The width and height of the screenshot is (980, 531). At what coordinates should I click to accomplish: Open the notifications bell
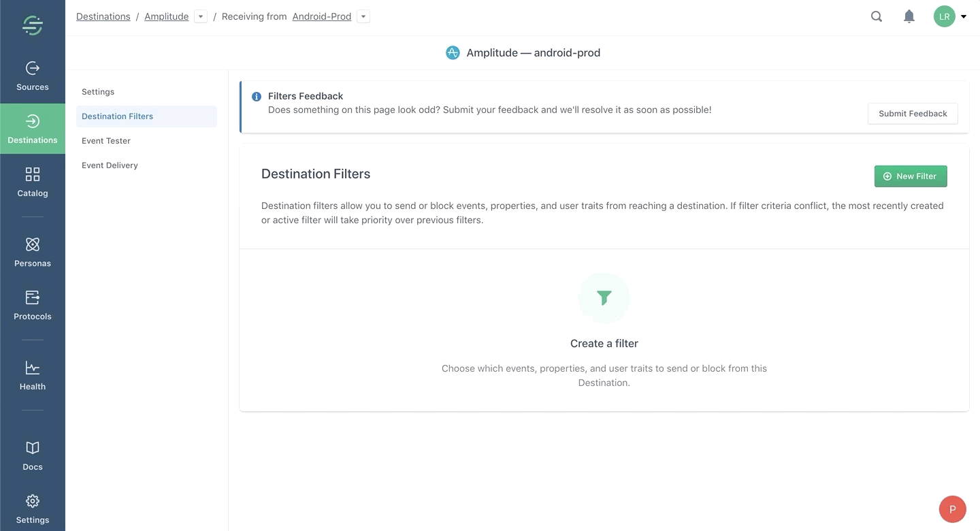(909, 16)
